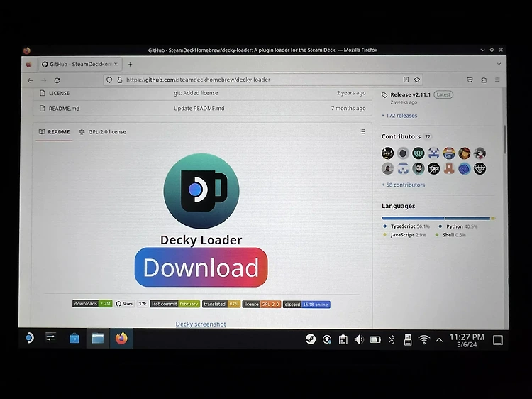
Task: Click the forward navigation arrow
Action: (x=43, y=80)
